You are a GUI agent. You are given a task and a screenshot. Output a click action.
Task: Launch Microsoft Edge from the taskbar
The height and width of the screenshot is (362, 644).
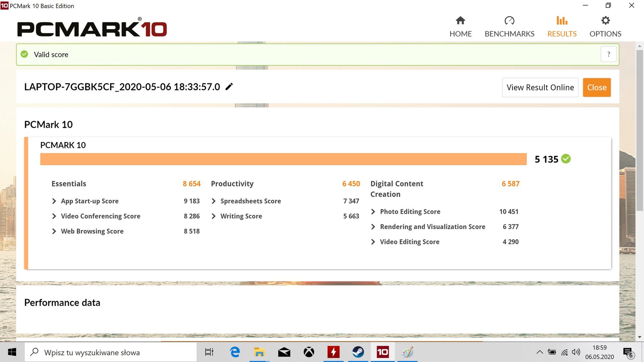tap(235, 352)
